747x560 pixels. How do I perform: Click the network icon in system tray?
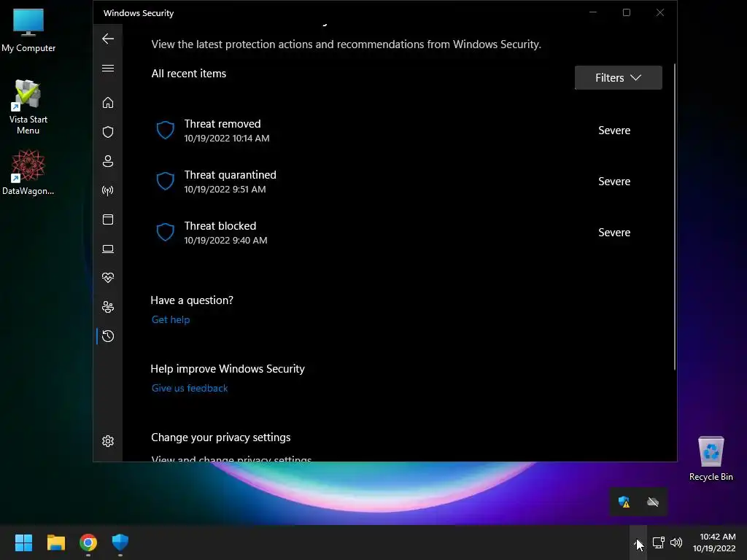click(658, 542)
